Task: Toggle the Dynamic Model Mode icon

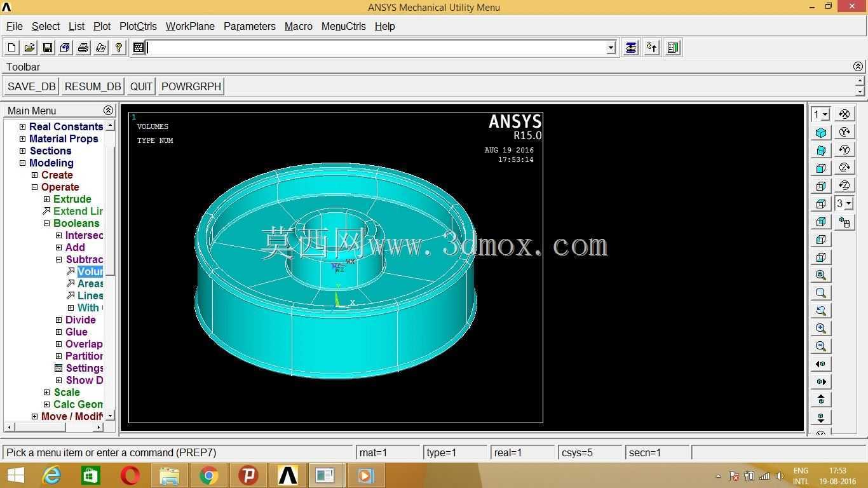Action: [844, 222]
